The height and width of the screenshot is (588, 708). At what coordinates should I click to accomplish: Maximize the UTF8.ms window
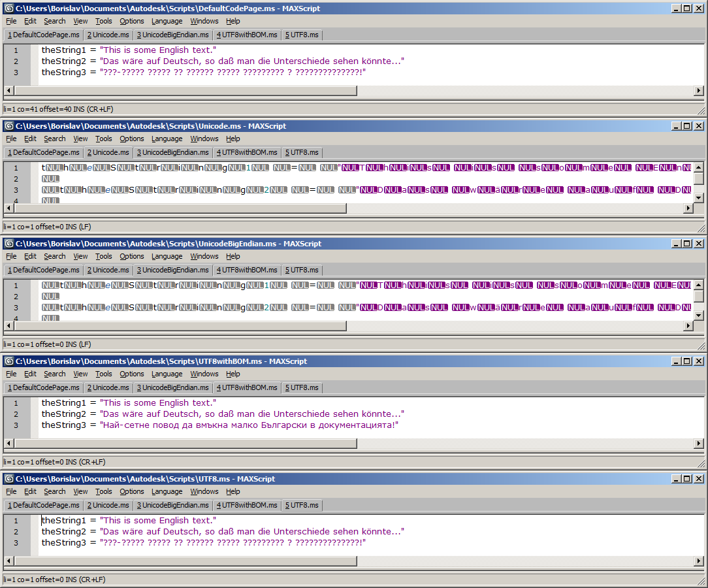click(x=687, y=479)
